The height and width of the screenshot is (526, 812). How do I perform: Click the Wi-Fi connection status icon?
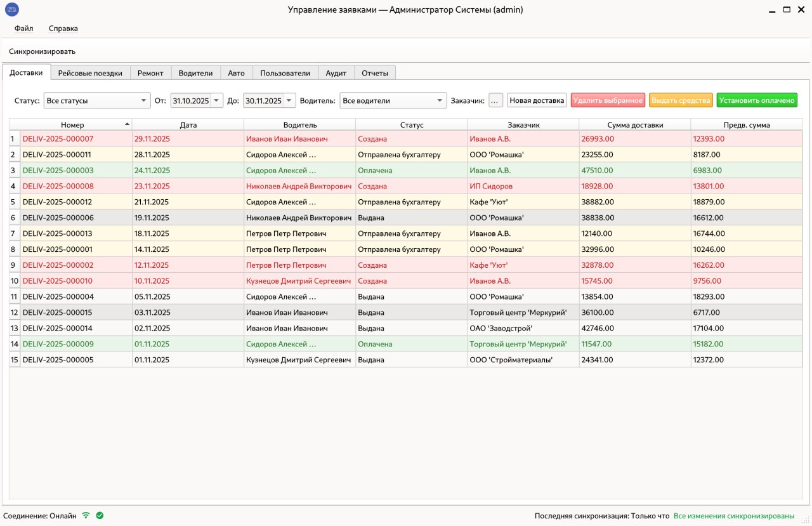(86, 515)
